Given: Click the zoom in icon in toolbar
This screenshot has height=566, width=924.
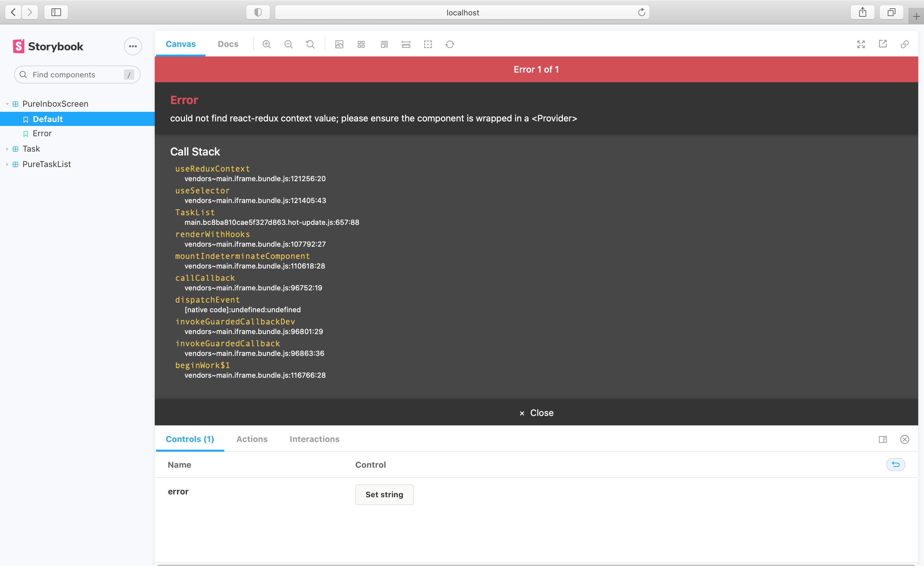Looking at the screenshot, I should coord(267,44).
